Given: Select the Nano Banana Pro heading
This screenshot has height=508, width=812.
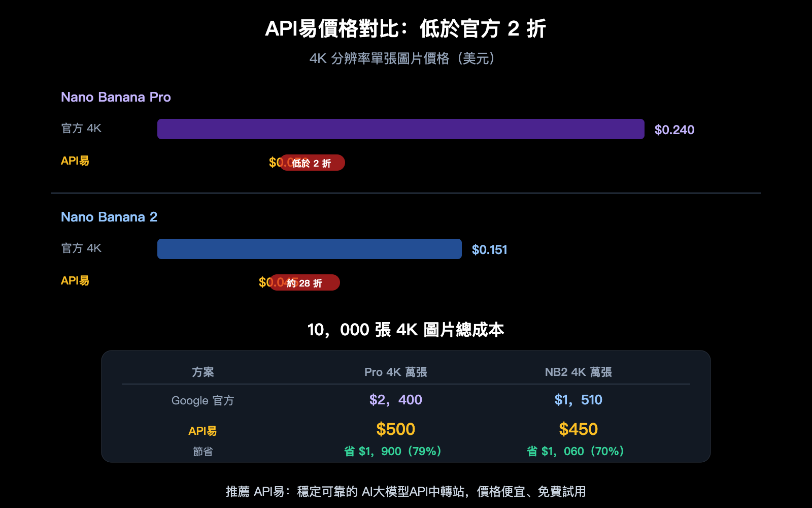Looking at the screenshot, I should (116, 97).
